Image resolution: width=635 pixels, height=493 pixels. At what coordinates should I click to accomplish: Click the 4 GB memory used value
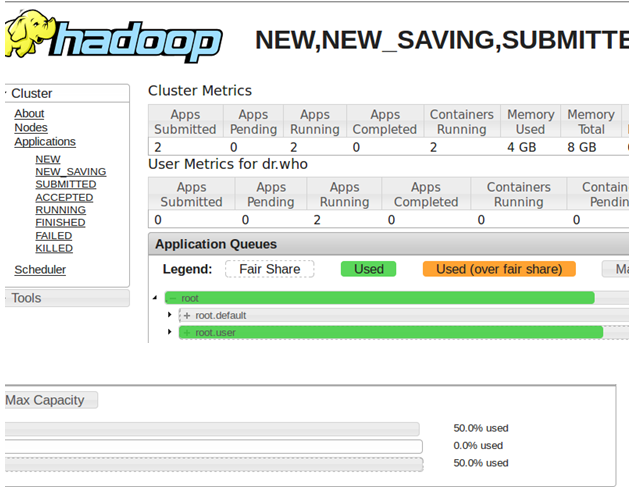pos(522,147)
